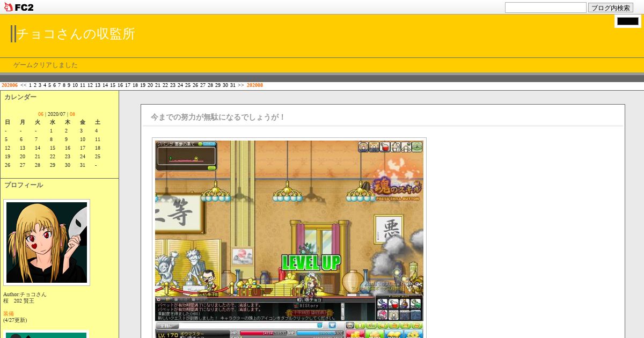Click calendar cell 17 in the calendar
The width and height of the screenshot is (644, 338).
82,148
